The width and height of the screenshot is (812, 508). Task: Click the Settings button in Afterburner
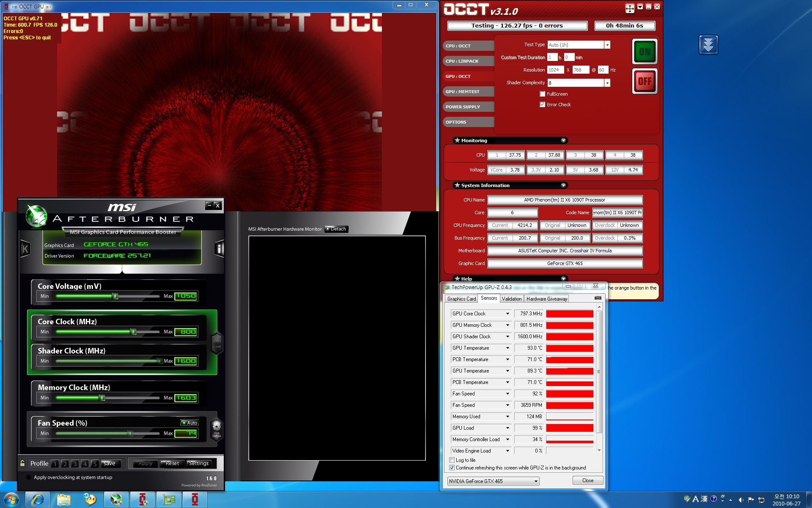[199, 464]
